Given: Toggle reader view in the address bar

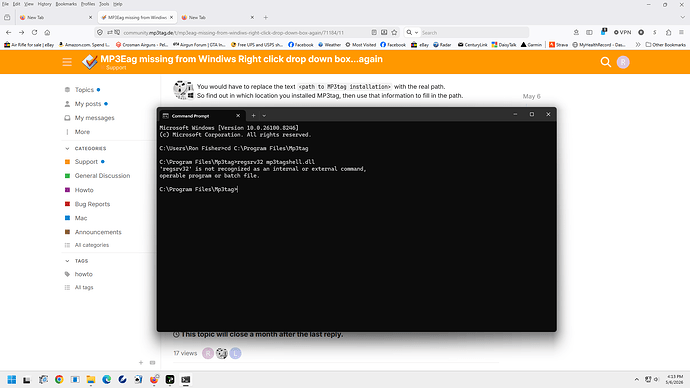Looking at the screenshot, I should pos(374,32).
